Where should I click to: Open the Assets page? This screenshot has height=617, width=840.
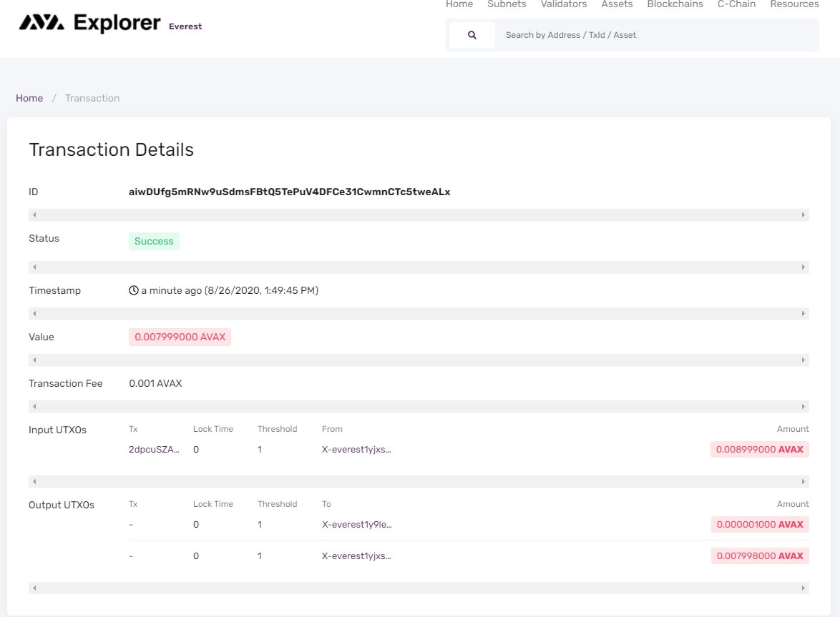(x=617, y=4)
